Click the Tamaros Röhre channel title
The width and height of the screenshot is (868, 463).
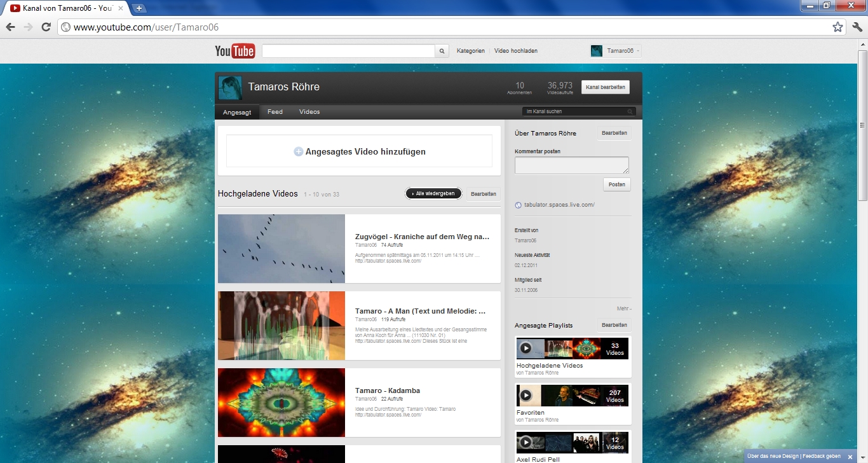coord(283,87)
